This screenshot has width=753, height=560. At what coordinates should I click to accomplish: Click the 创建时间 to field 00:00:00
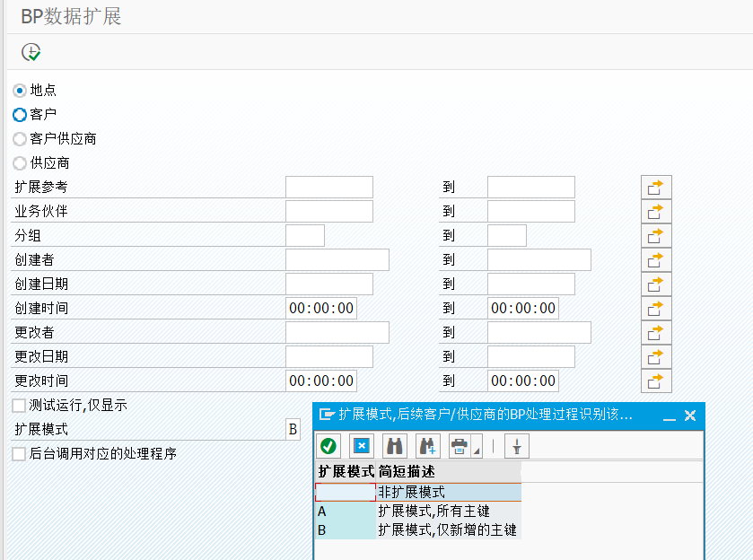[x=523, y=309]
